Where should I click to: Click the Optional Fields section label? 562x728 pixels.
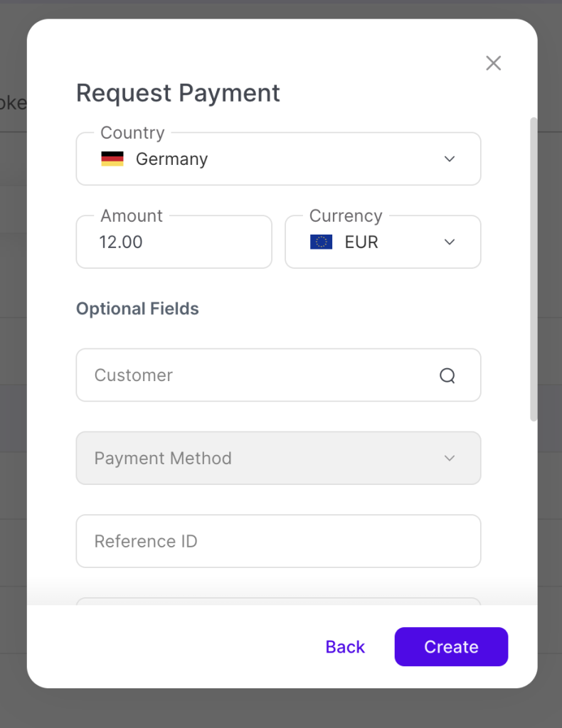(x=137, y=309)
